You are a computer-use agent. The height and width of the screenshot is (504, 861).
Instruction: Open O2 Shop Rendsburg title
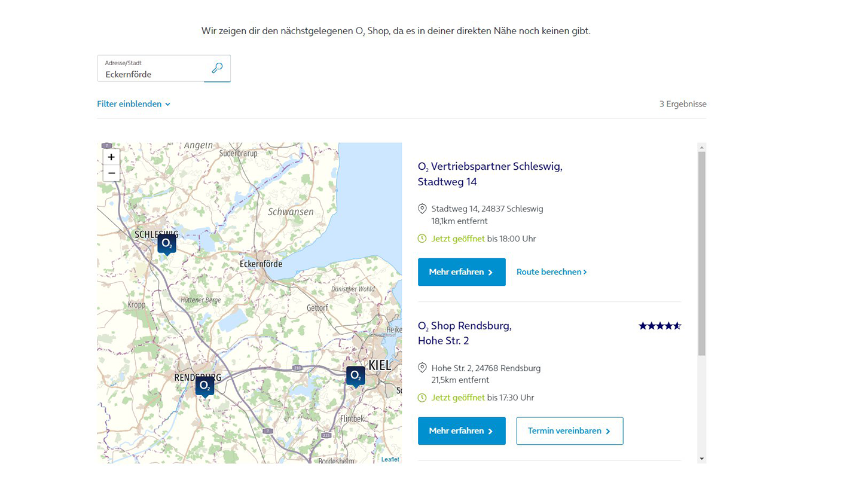coord(465,333)
